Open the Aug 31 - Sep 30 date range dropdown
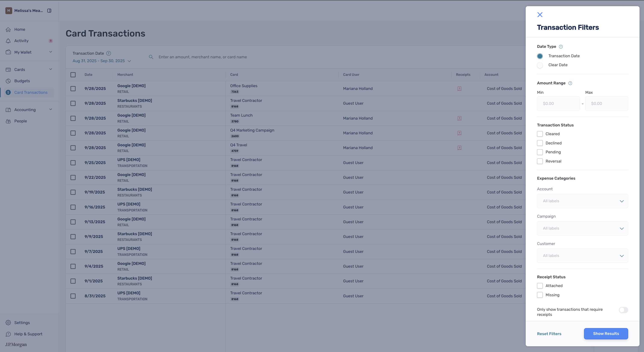644x352 pixels. (102, 61)
